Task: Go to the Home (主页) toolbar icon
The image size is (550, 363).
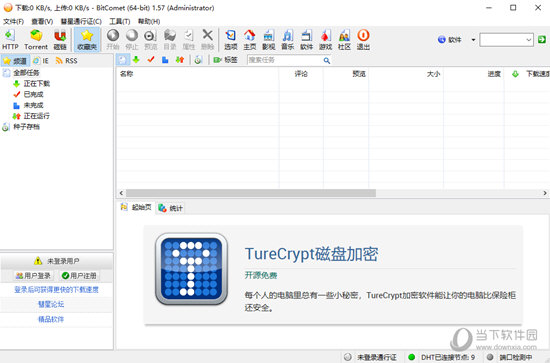Action: [x=249, y=40]
